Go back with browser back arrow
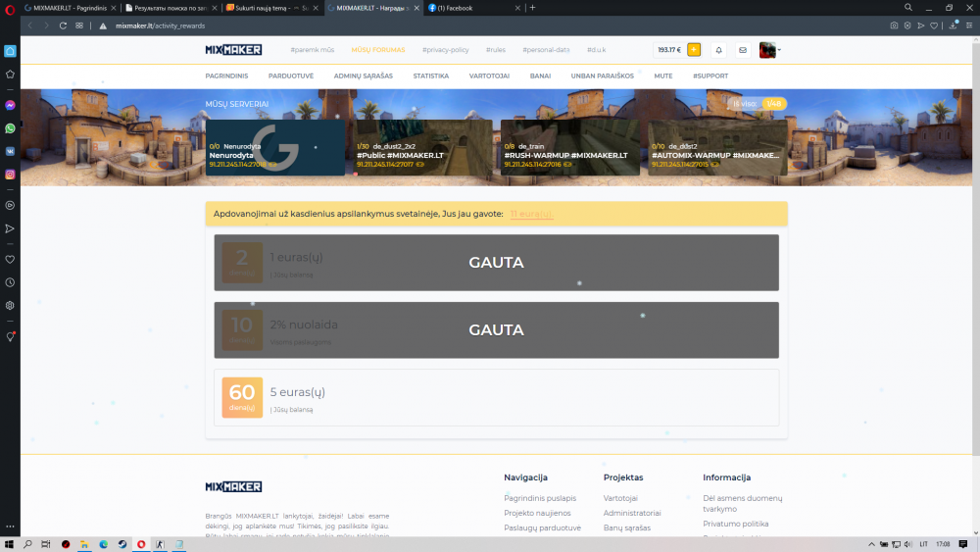980x552 pixels. coord(29,25)
